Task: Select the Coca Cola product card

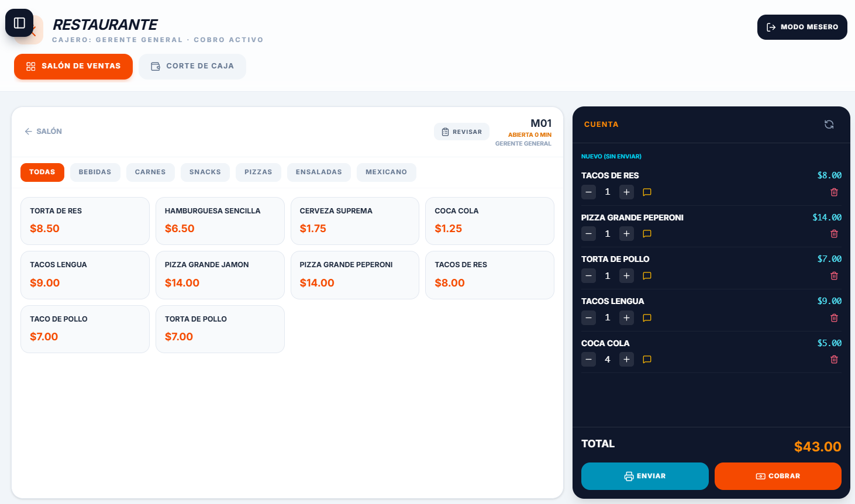Action: click(x=489, y=221)
